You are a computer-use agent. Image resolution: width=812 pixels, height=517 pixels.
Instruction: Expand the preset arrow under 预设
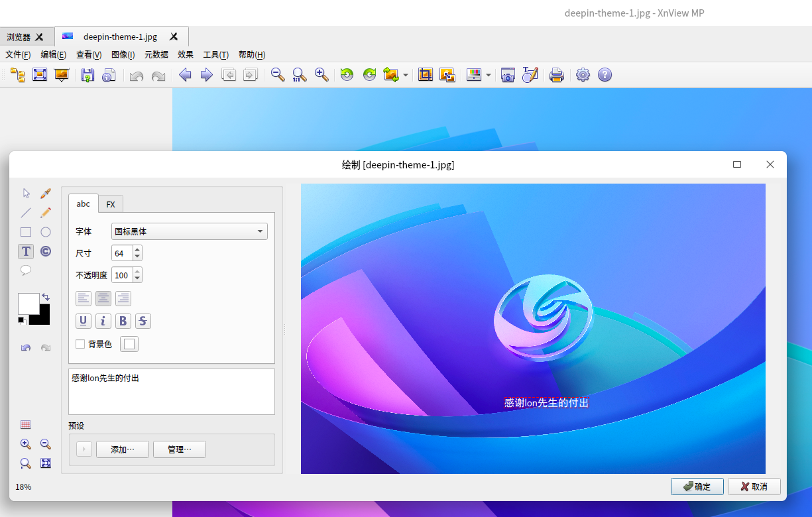(x=84, y=449)
